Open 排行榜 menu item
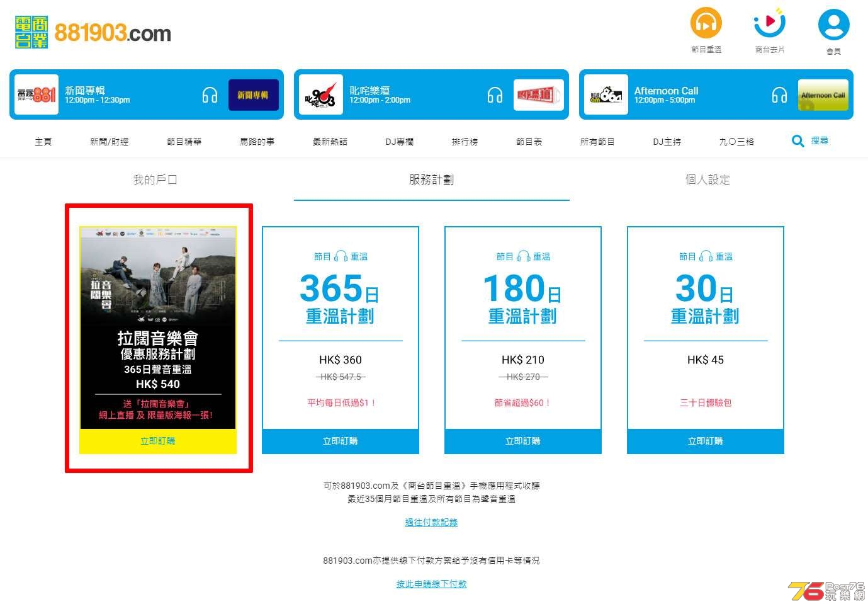868x604 pixels. coord(465,142)
